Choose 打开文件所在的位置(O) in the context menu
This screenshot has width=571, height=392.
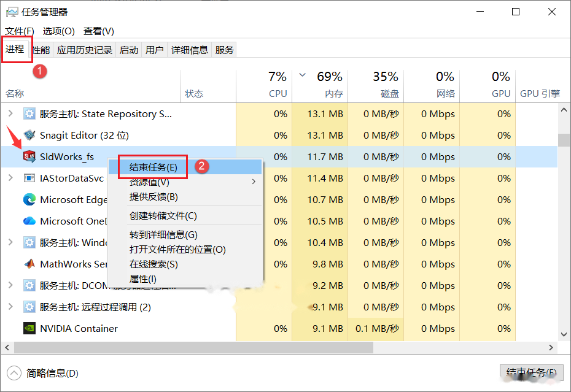pyautogui.click(x=185, y=249)
